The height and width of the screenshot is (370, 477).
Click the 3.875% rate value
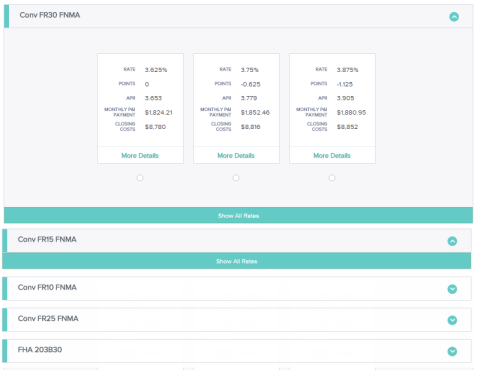(347, 70)
